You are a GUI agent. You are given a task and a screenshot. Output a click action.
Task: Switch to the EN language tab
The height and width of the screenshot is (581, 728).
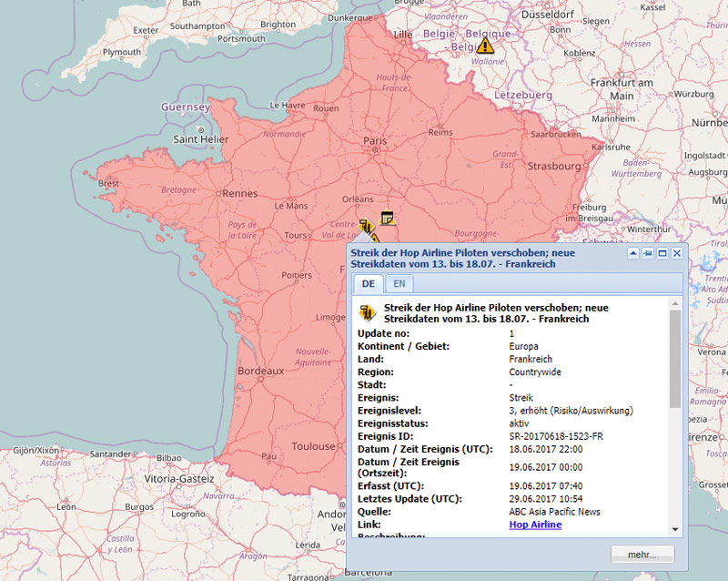coord(399,284)
